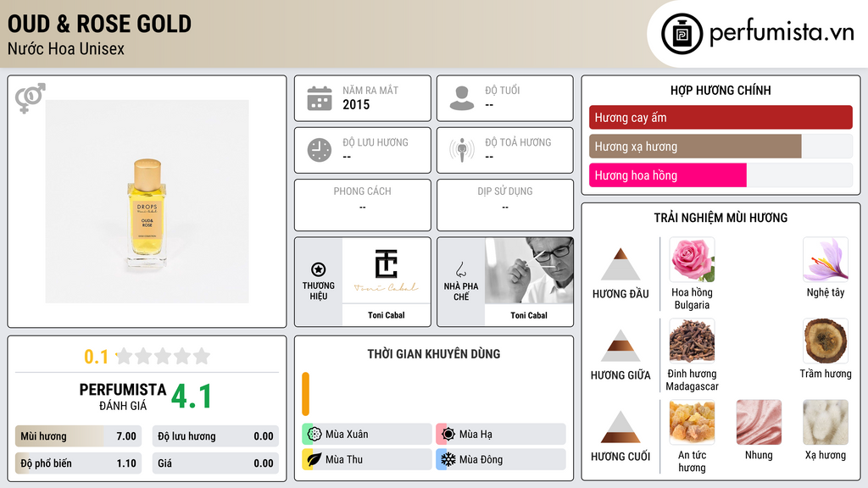Click the clock icon for Độ lưu hương

(320, 150)
